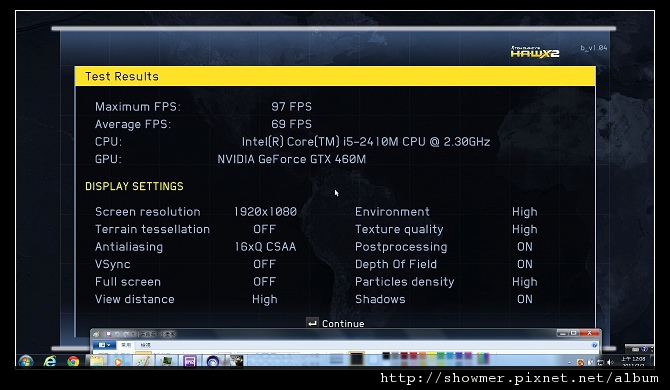
Task: Open the network tray icon
Action: click(600, 362)
